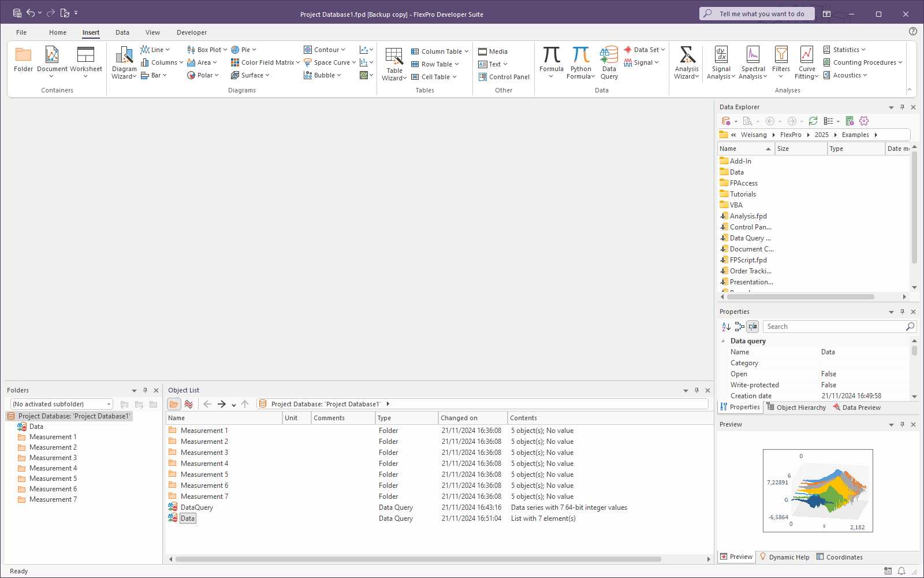Pin the Folders panel
The image size is (924, 578).
145,390
